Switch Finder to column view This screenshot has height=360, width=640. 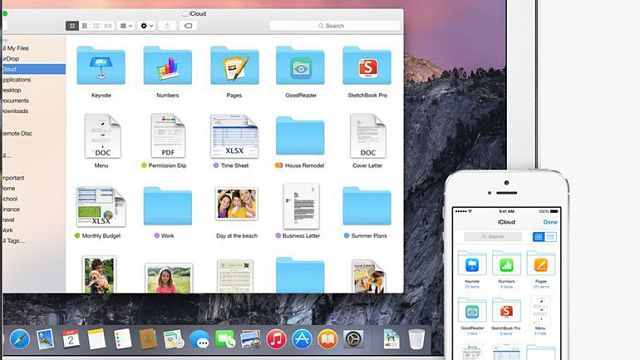[x=96, y=26]
